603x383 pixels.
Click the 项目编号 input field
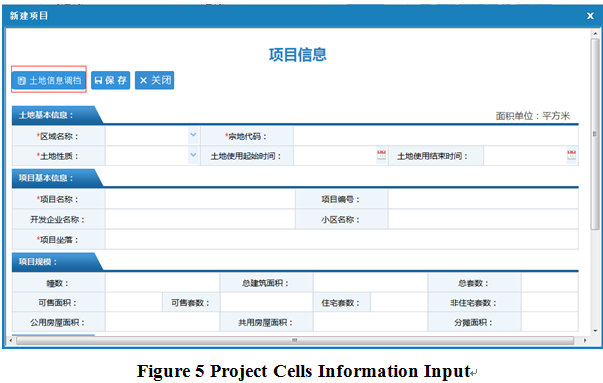483,199
